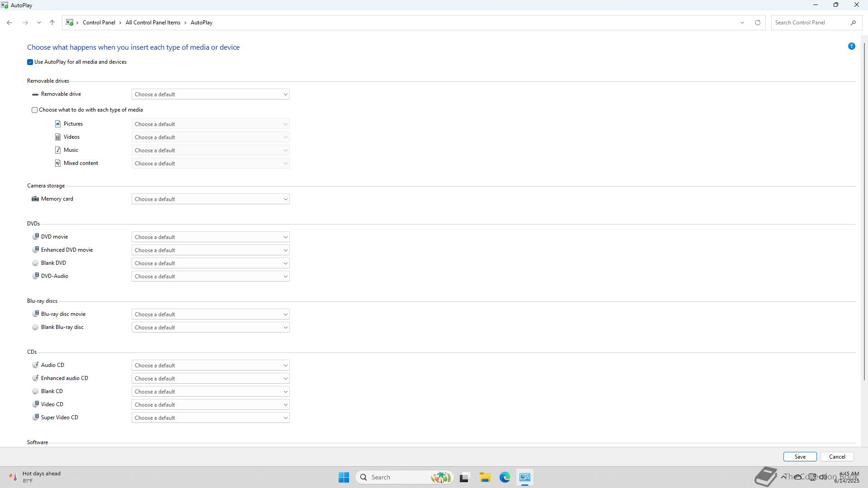The width and height of the screenshot is (868, 488).
Task: Go up one folder level with arrow
Action: [x=52, y=23]
